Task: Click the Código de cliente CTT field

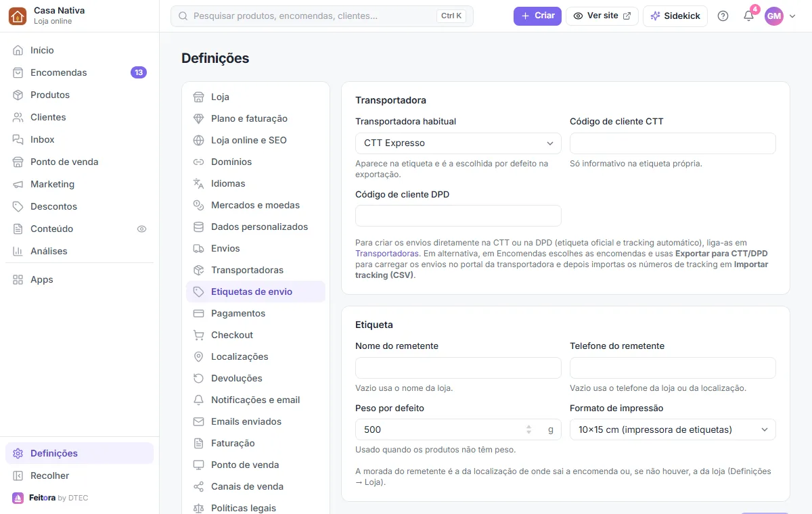Action: click(673, 143)
